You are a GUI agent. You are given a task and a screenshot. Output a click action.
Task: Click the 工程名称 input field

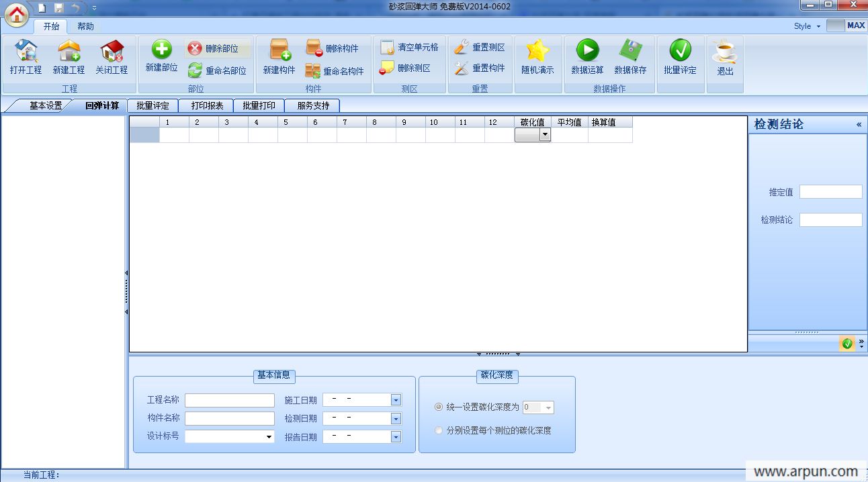tap(229, 400)
